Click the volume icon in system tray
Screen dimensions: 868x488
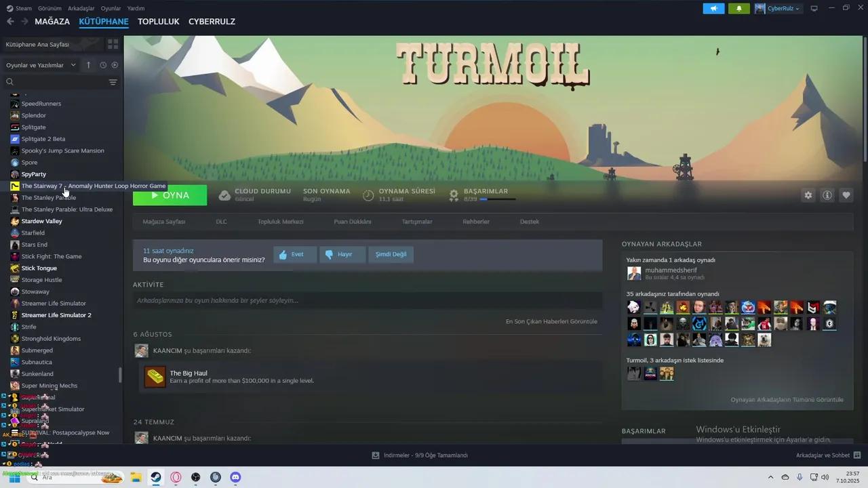pos(825,477)
